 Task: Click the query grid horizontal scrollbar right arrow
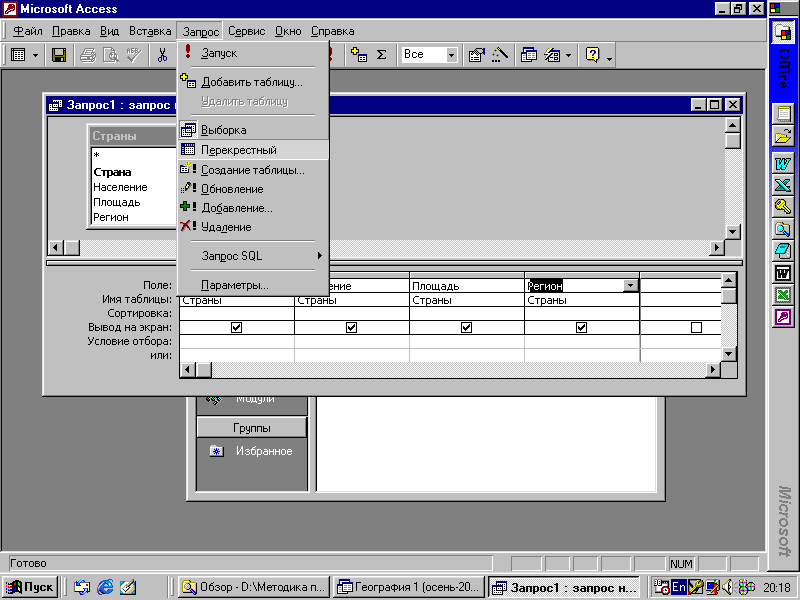click(x=713, y=370)
